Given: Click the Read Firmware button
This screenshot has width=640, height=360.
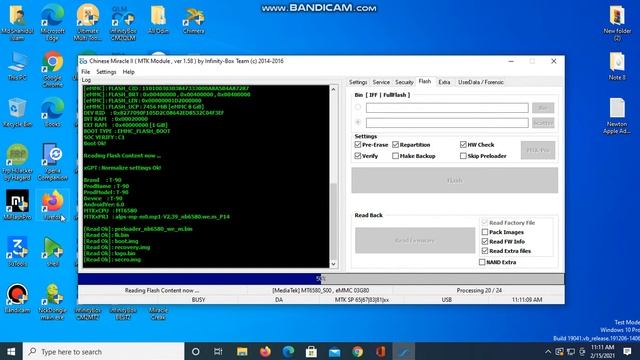Looking at the screenshot, I should 415,240.
